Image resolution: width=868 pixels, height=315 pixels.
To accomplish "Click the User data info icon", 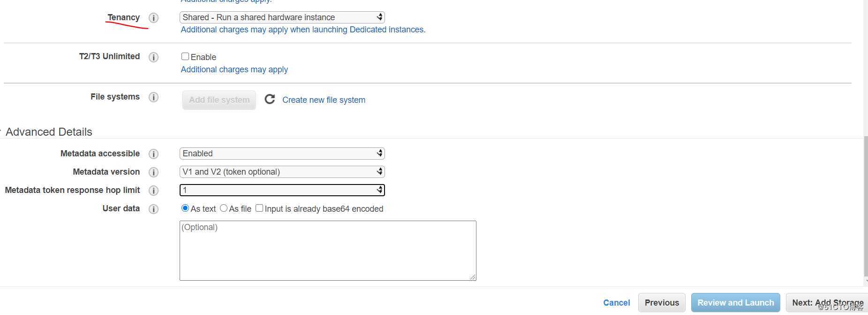I will click(x=153, y=209).
